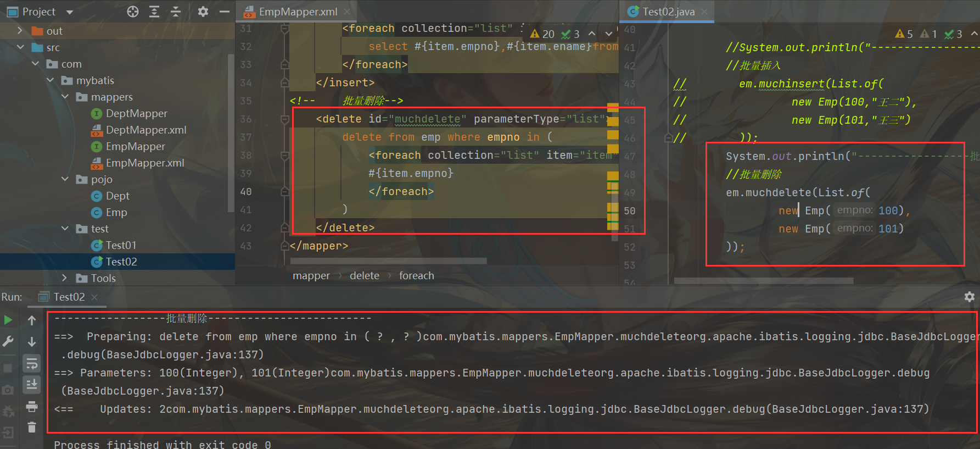The height and width of the screenshot is (449, 980).
Task: Clear console with trash icon
Action: click(x=32, y=427)
